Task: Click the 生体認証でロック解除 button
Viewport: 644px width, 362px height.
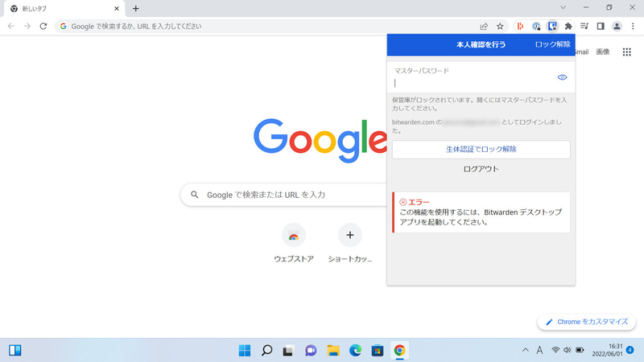Action: [x=481, y=150]
